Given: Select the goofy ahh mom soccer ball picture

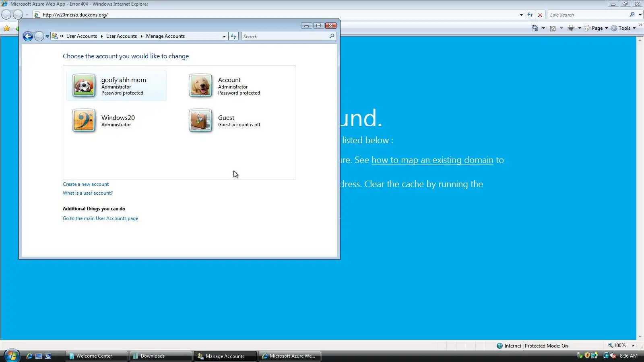Looking at the screenshot, I should point(84,85).
